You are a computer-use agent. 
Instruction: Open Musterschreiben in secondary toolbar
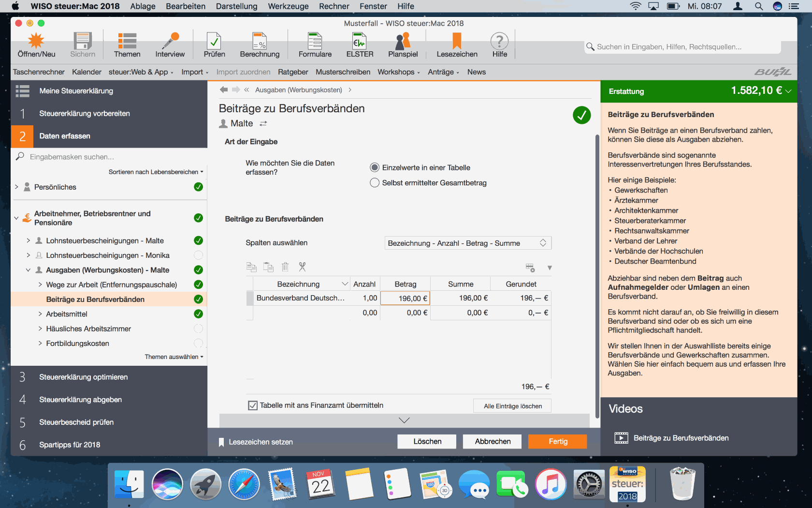click(343, 72)
